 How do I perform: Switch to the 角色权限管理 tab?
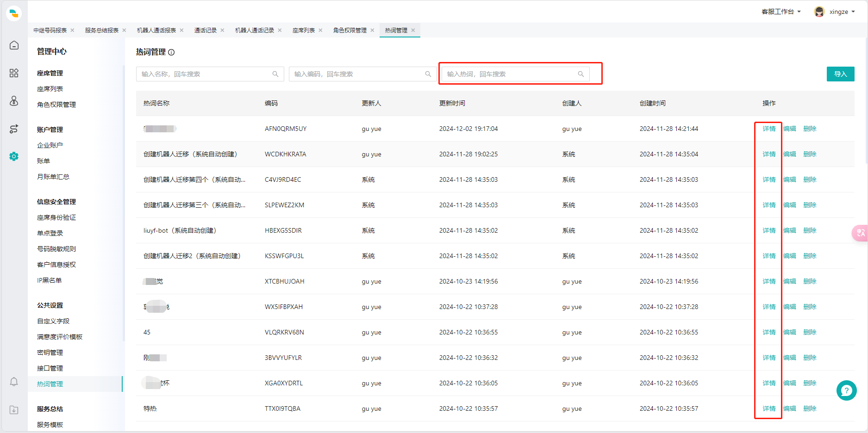point(350,31)
